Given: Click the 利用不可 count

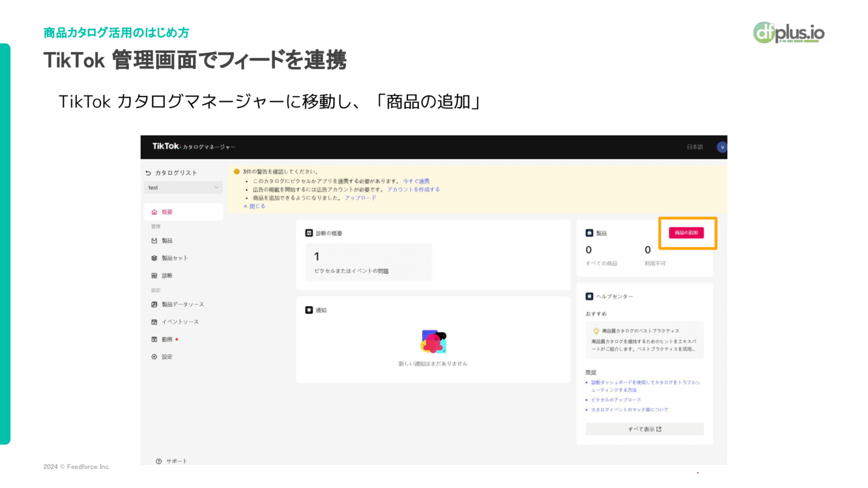Looking at the screenshot, I should tap(648, 250).
